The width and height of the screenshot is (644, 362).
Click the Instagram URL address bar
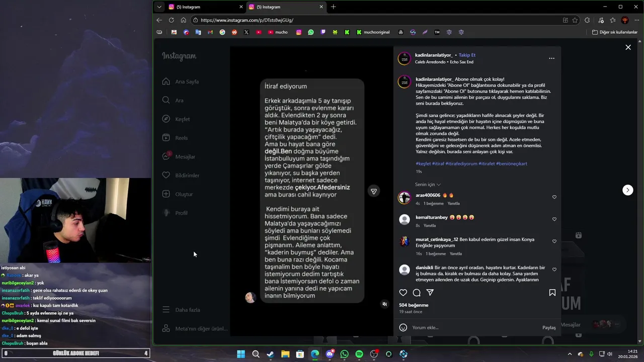click(x=375, y=20)
